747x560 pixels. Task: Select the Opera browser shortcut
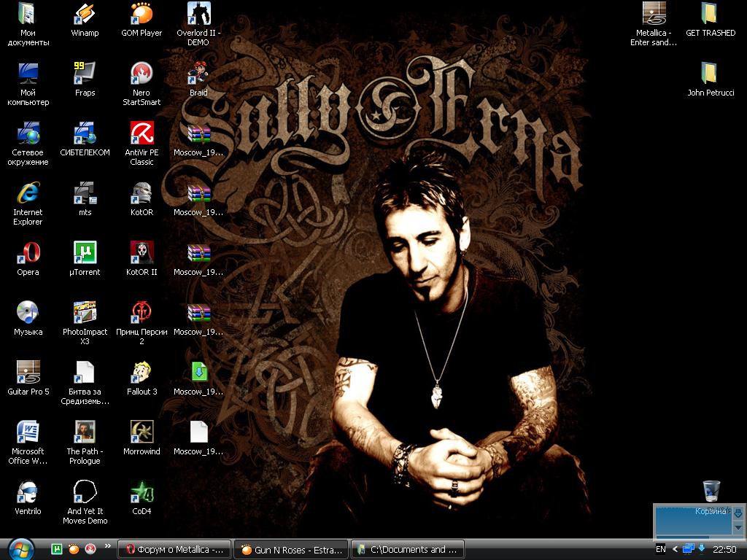point(28,253)
